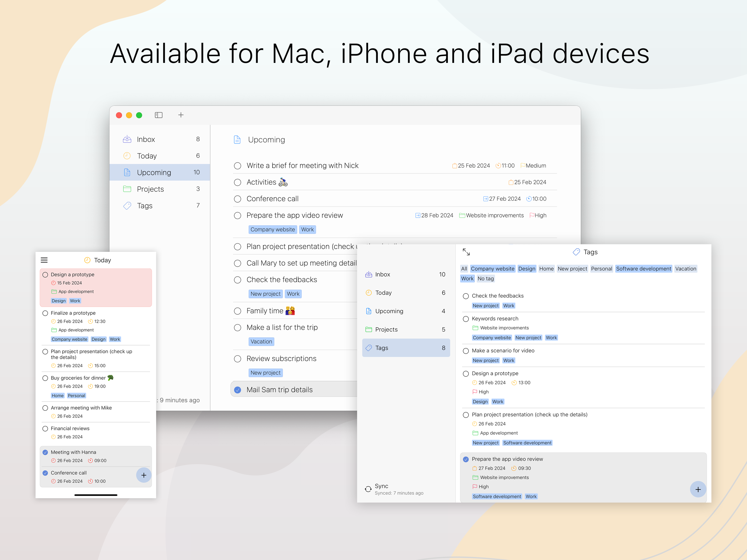Click the Vacation tag under trip list task
Screen dimensions: 747x560
coord(261,342)
